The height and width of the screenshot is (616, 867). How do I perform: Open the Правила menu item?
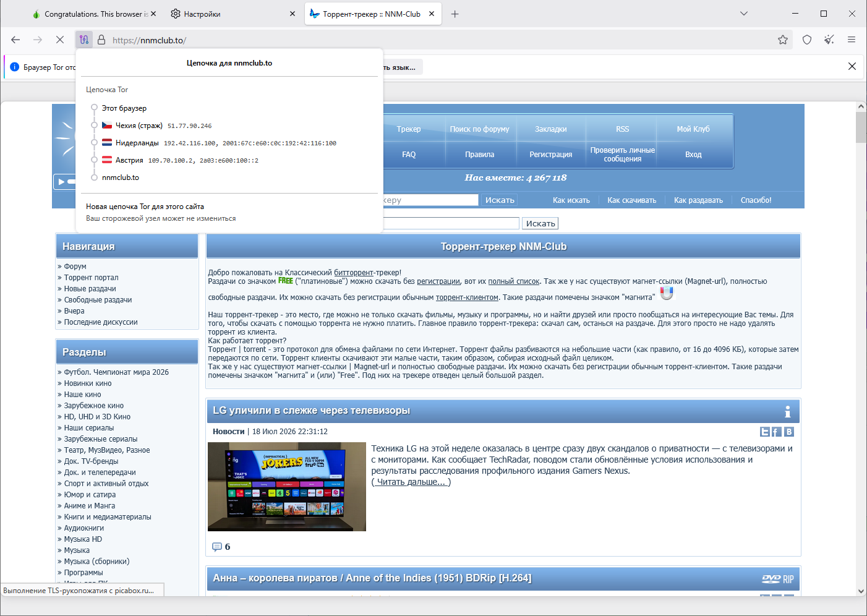click(x=480, y=155)
